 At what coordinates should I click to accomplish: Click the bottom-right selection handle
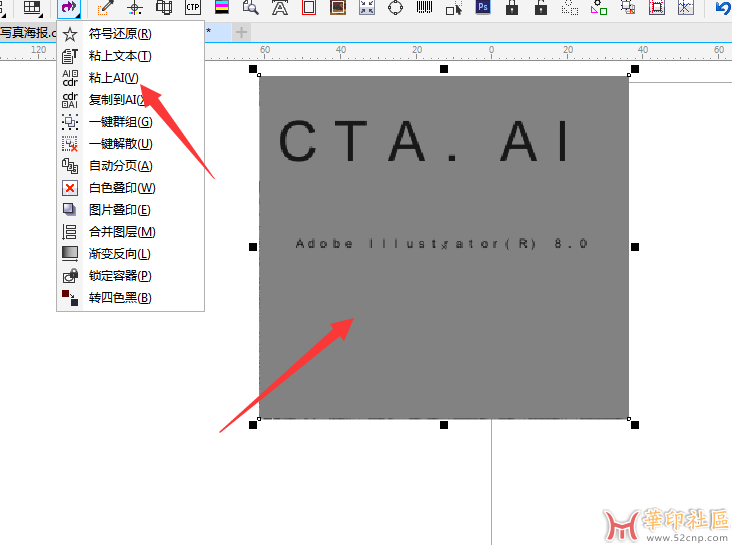(x=635, y=425)
